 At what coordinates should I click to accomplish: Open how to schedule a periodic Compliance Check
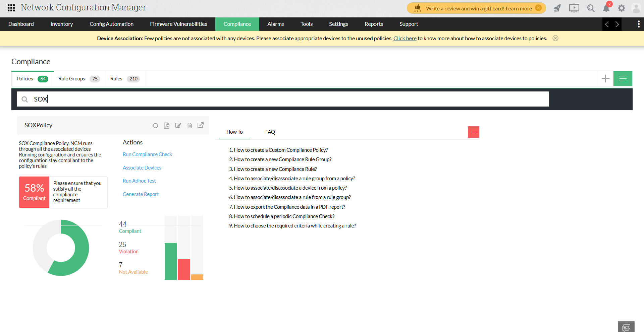coord(284,216)
